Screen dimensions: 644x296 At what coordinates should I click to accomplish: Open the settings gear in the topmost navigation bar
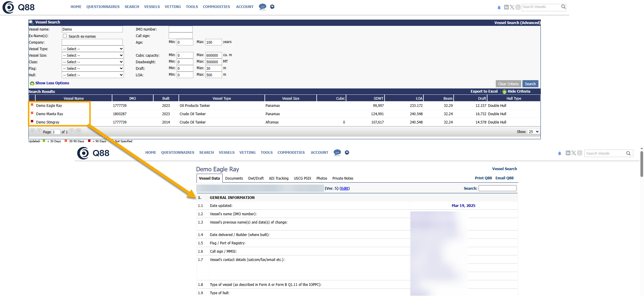click(x=272, y=7)
